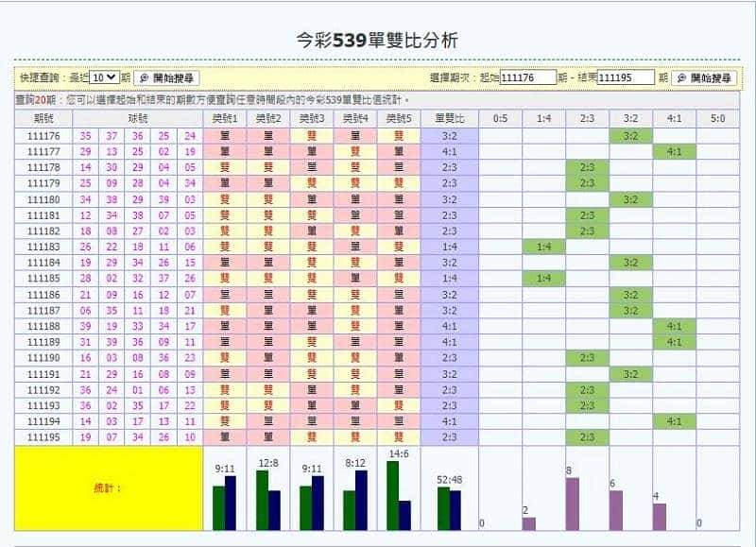Click green 2:3 cell in row 111195
756x547 pixels.
click(587, 437)
